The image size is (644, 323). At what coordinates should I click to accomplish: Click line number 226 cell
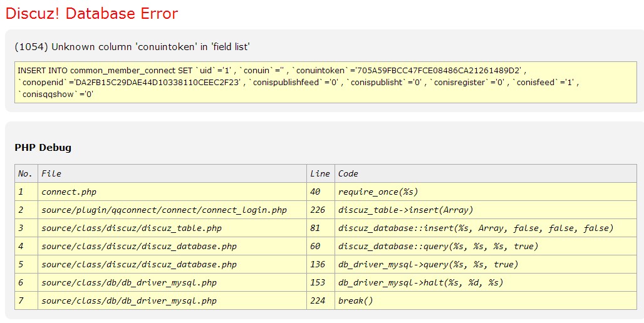[318, 210]
